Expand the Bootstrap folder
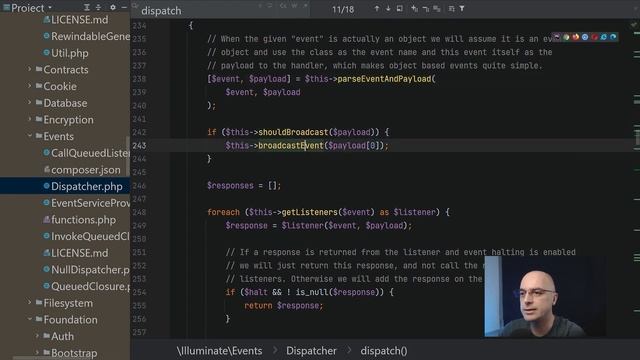640x360 pixels. (37, 352)
